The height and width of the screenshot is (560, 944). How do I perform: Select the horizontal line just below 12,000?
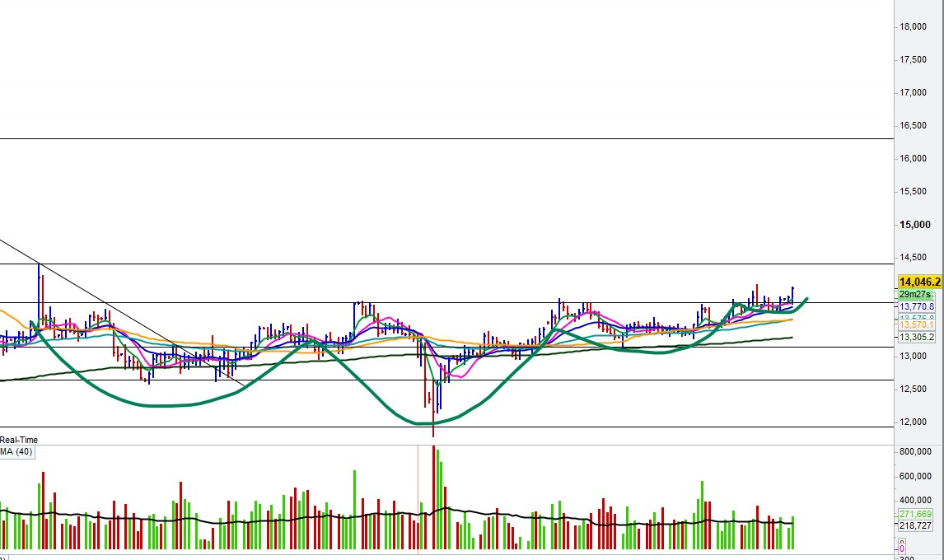446,427
